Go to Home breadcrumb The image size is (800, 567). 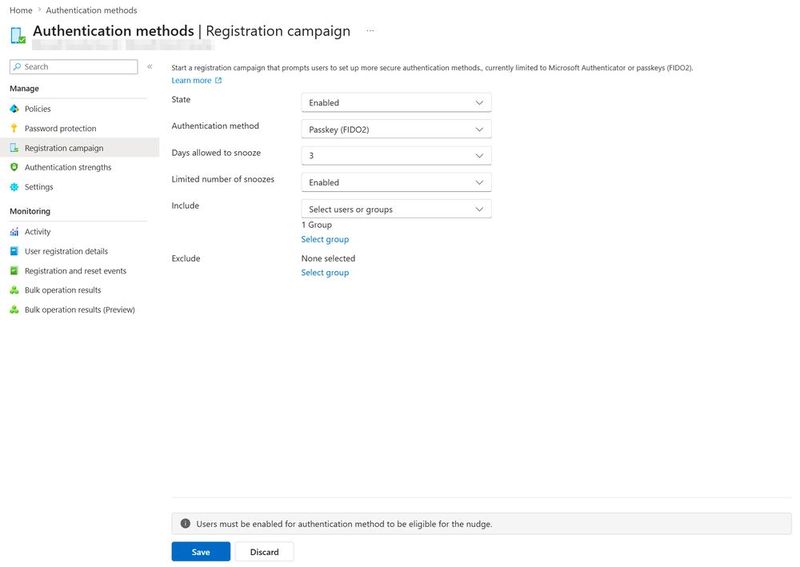(x=21, y=10)
